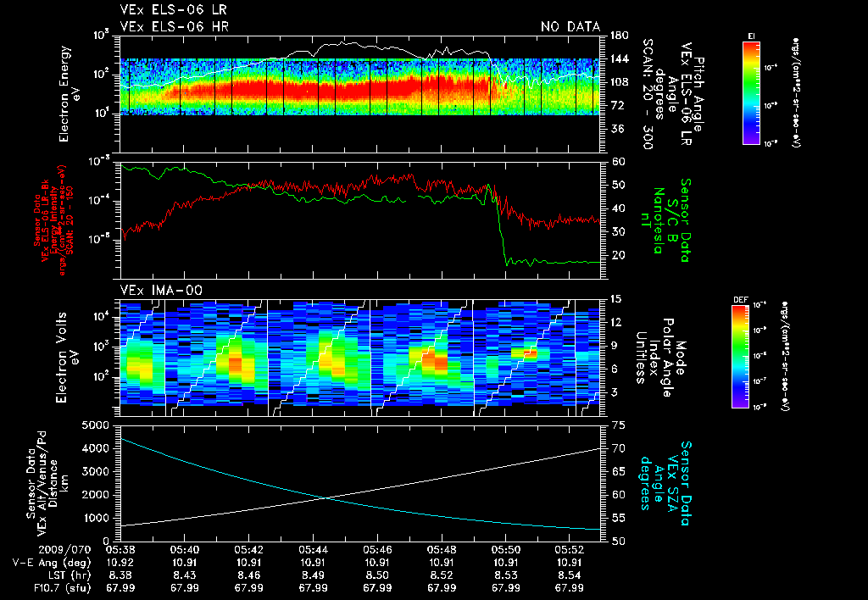Click the '05:46' time tick label
The height and width of the screenshot is (600, 868).
pyautogui.click(x=377, y=551)
